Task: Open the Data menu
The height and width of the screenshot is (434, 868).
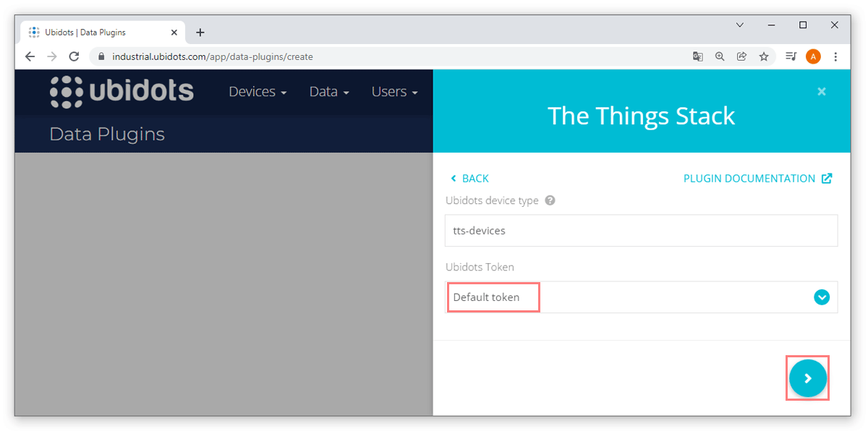Action: click(x=329, y=92)
